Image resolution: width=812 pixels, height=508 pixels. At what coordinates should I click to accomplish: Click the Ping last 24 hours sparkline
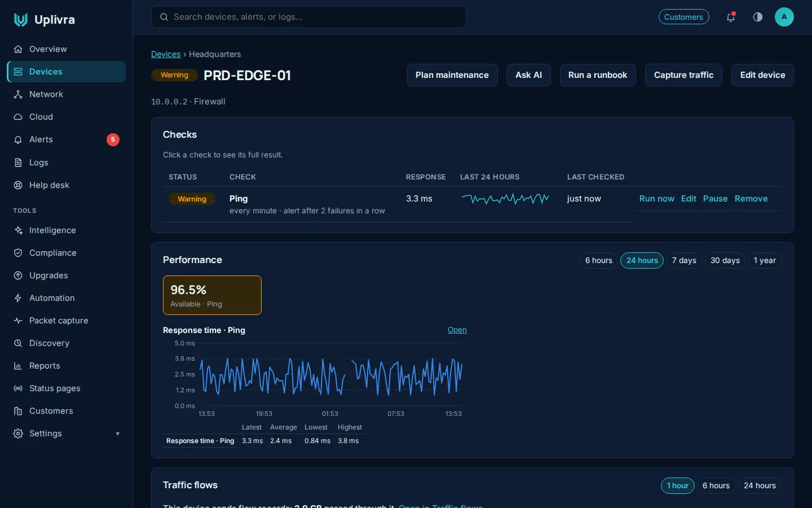tap(505, 199)
